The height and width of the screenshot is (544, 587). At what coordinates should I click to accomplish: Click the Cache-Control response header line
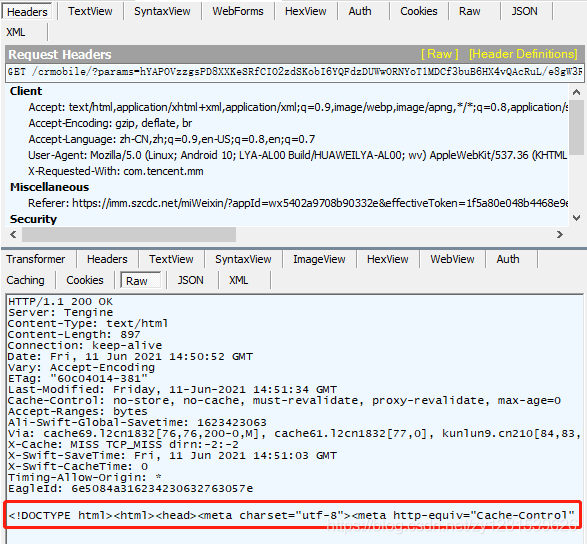coord(285,401)
